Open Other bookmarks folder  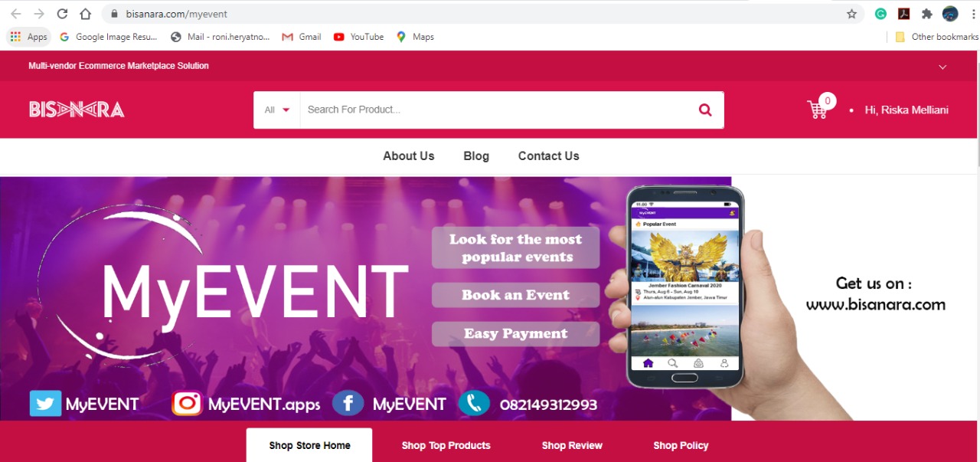[936, 37]
